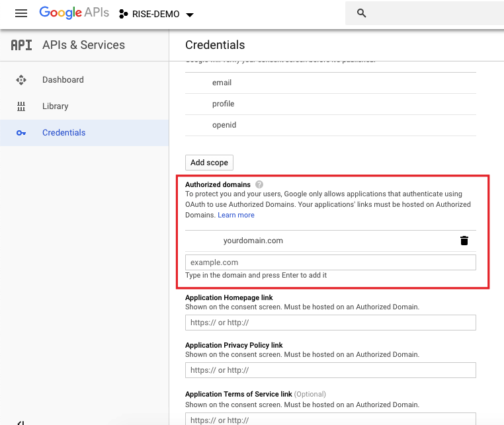This screenshot has height=425, width=504.
Task: Delete yourdomain.com with trash icon
Action: 464,241
